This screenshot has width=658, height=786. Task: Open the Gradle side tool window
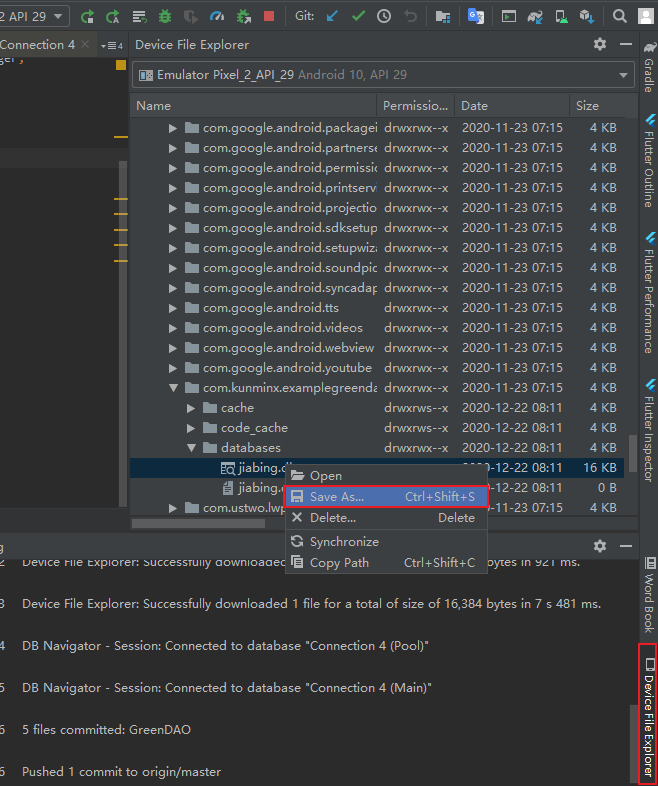coord(649,67)
